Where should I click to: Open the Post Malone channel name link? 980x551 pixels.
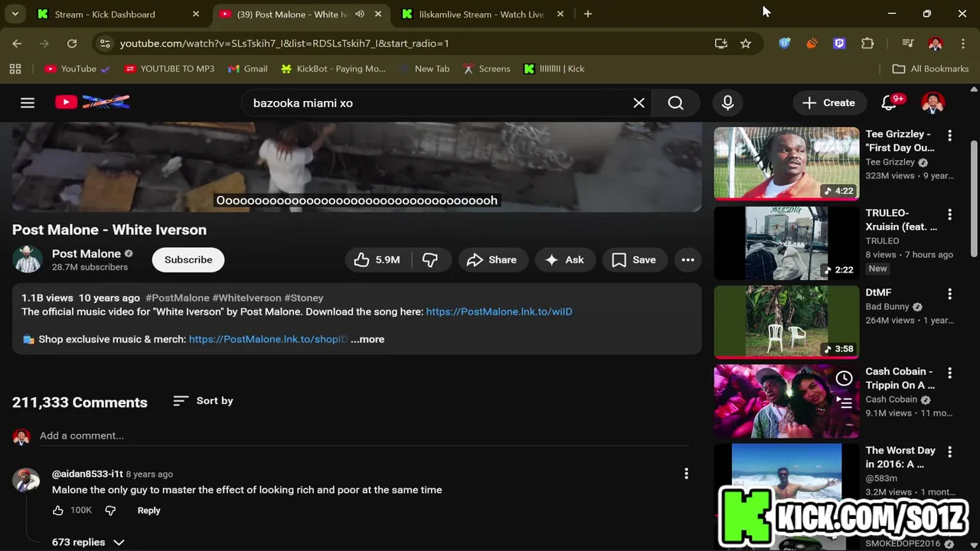pyautogui.click(x=87, y=253)
